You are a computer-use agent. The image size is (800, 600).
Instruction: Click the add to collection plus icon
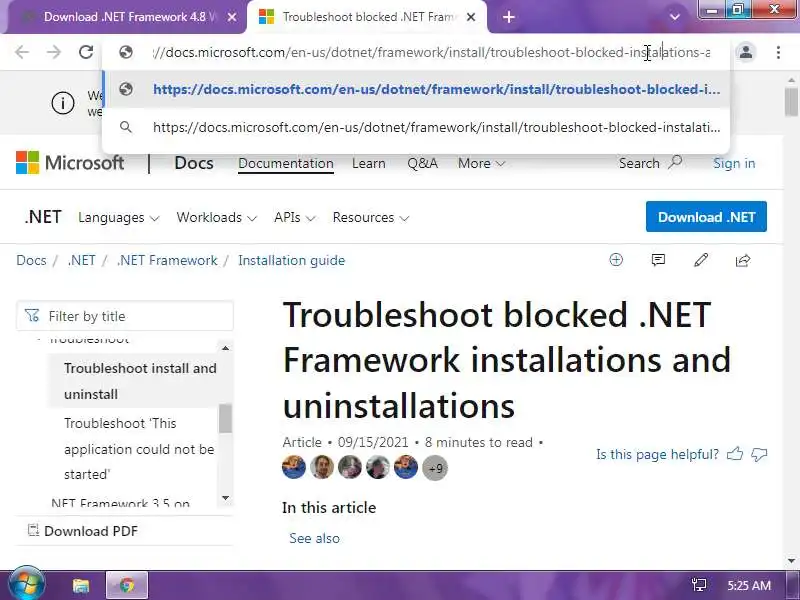[x=616, y=260]
